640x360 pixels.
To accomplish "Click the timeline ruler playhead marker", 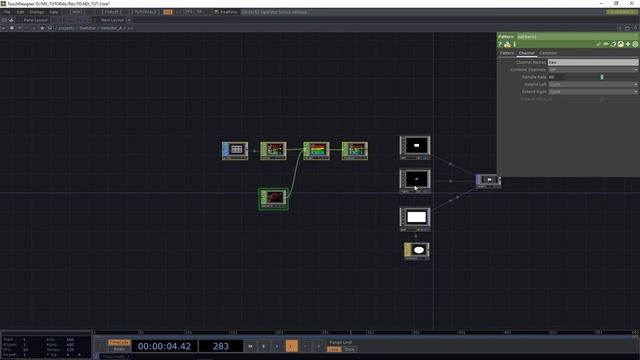I will 350,333.
